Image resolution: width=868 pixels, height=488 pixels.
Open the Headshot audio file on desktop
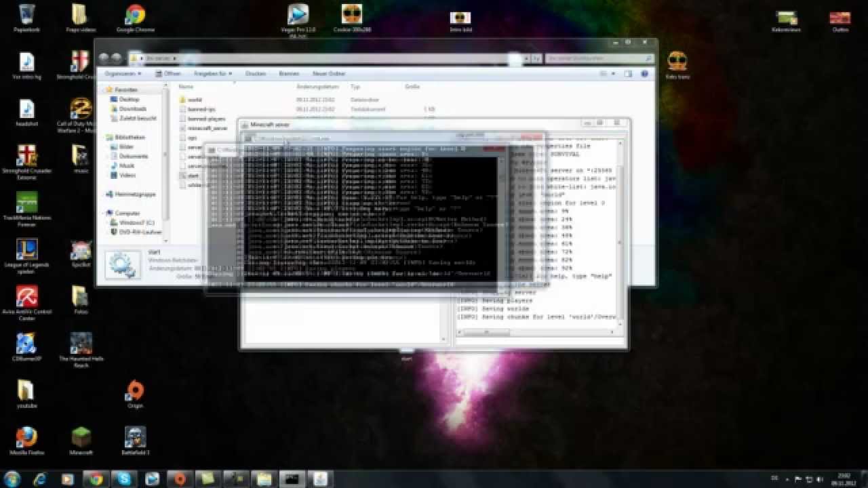[x=26, y=113]
